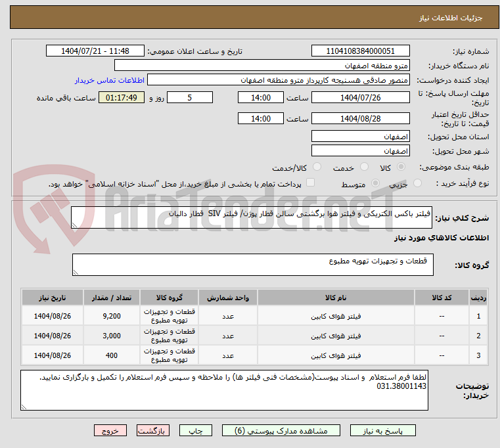
Task: Select the متوسط purchase type radio
Action: click(375, 183)
